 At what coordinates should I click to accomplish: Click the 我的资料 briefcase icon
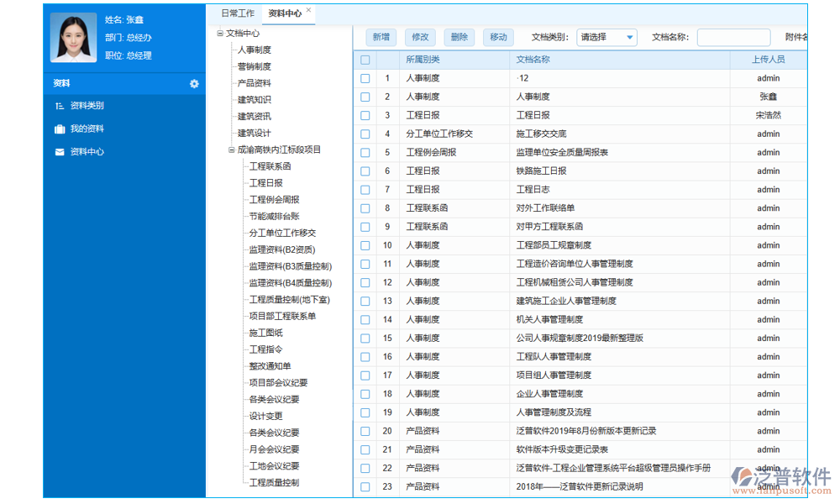59,129
